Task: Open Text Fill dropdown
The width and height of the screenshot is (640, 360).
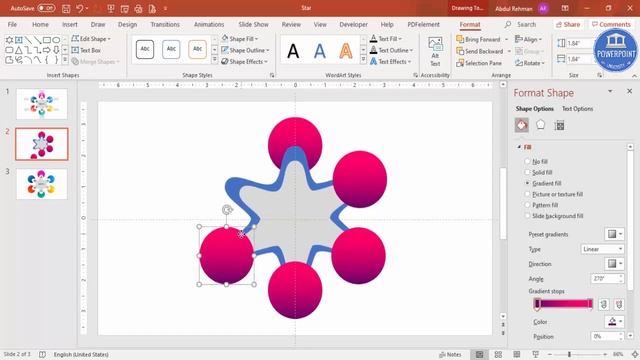Action: point(386,39)
